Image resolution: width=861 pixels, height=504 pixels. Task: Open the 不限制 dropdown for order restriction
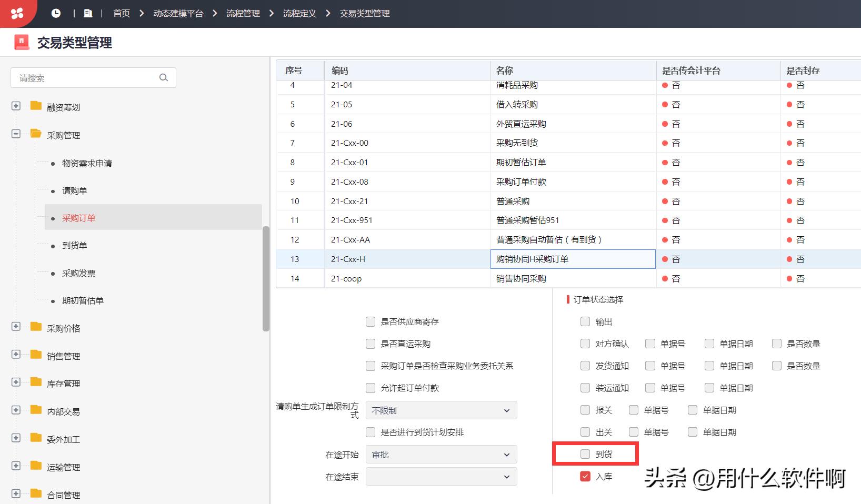tap(441, 410)
